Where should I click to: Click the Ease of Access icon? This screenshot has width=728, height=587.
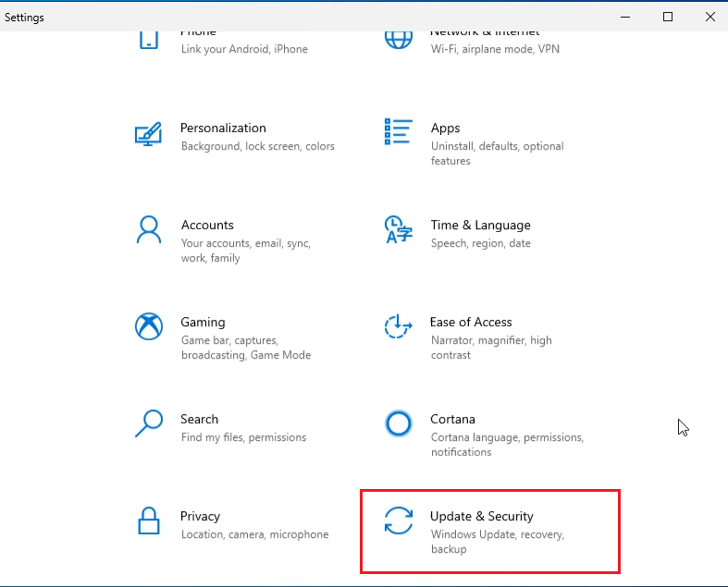(x=398, y=326)
